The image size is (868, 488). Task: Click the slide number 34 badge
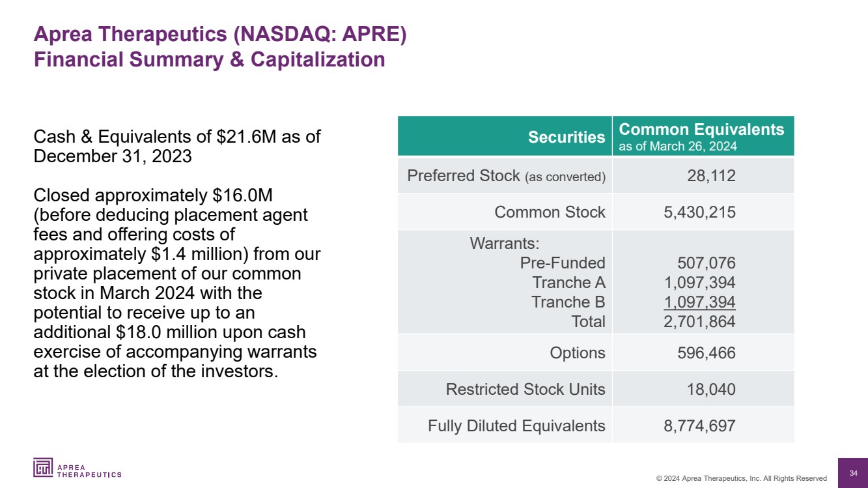click(x=853, y=472)
